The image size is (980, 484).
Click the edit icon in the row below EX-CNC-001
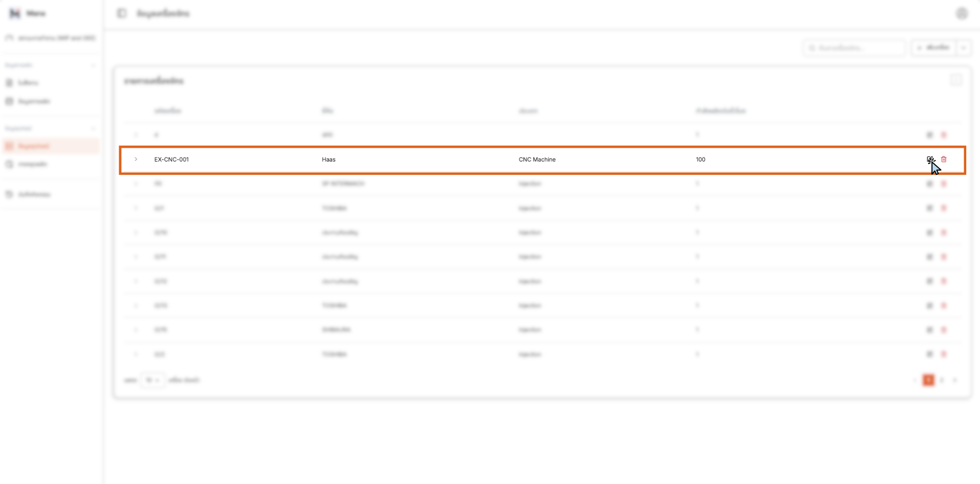930,184
